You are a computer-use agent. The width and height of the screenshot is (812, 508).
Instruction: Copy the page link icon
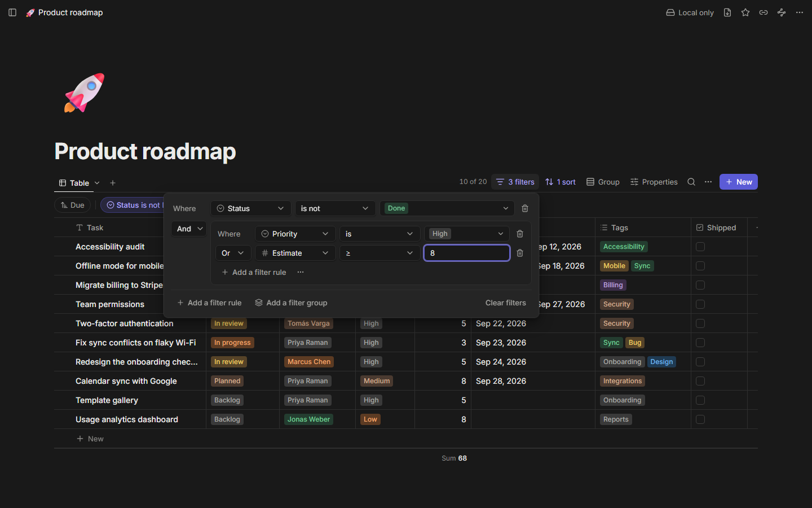click(x=764, y=12)
